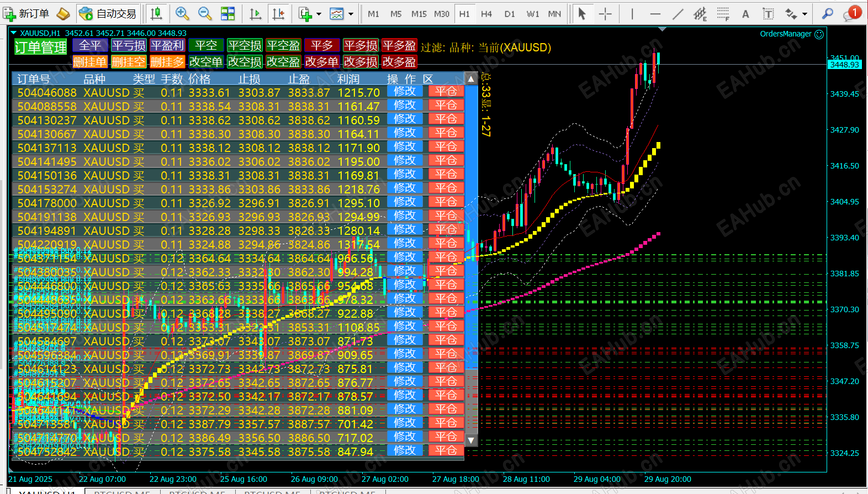Click the 平盈利 button

(x=167, y=45)
